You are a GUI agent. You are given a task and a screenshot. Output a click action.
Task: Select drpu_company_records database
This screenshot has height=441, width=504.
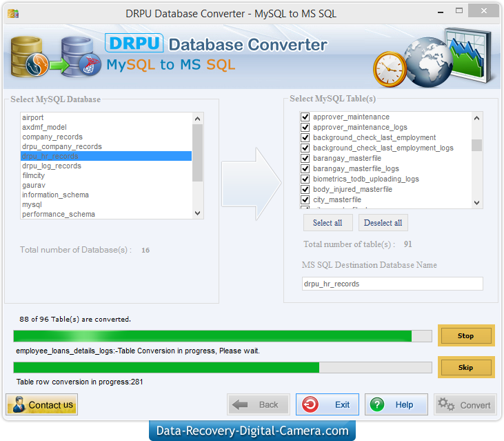click(x=106, y=146)
